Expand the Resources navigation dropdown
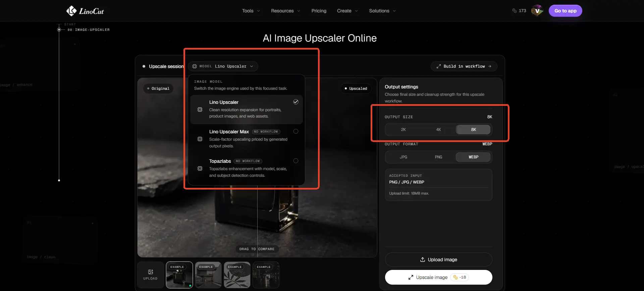The image size is (644, 291). (x=285, y=11)
